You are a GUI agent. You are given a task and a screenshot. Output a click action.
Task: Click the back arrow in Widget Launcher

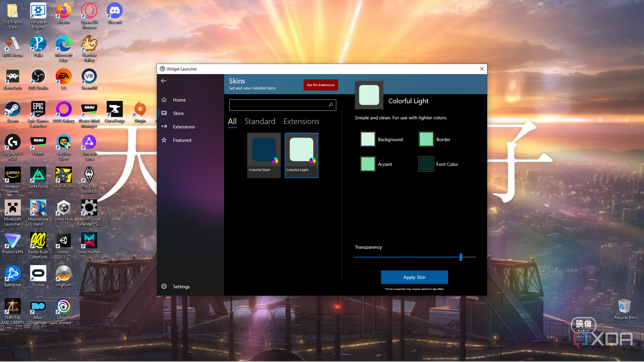pyautogui.click(x=164, y=81)
